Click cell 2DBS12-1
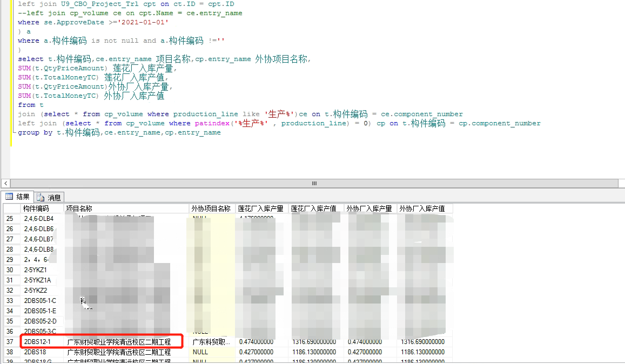The width and height of the screenshot is (625, 364). pos(37,342)
